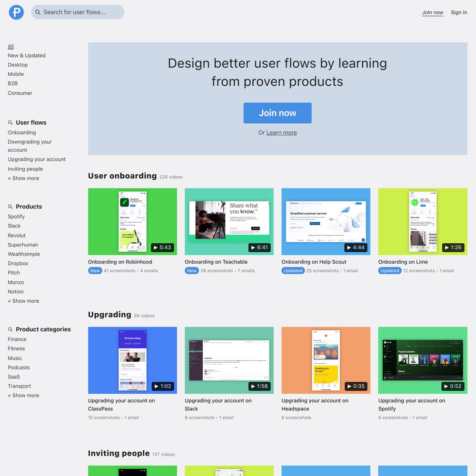Filter by Desktop flows
476x476 pixels.
(18, 65)
